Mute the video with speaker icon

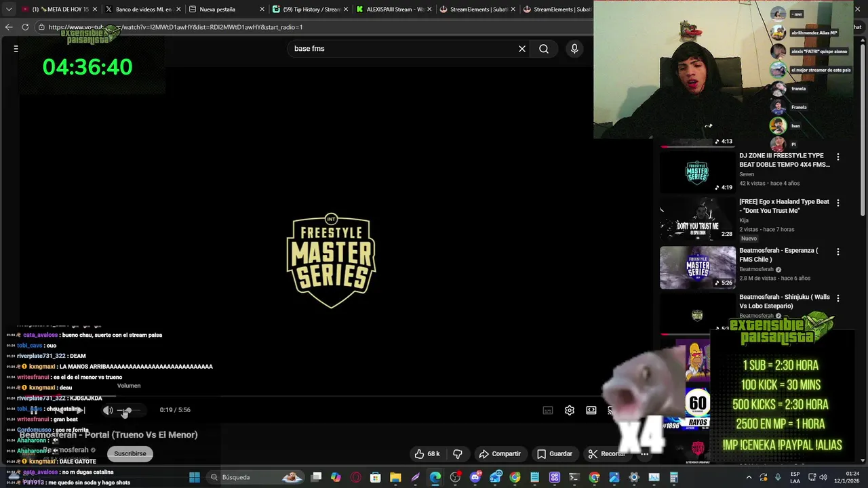tap(108, 410)
